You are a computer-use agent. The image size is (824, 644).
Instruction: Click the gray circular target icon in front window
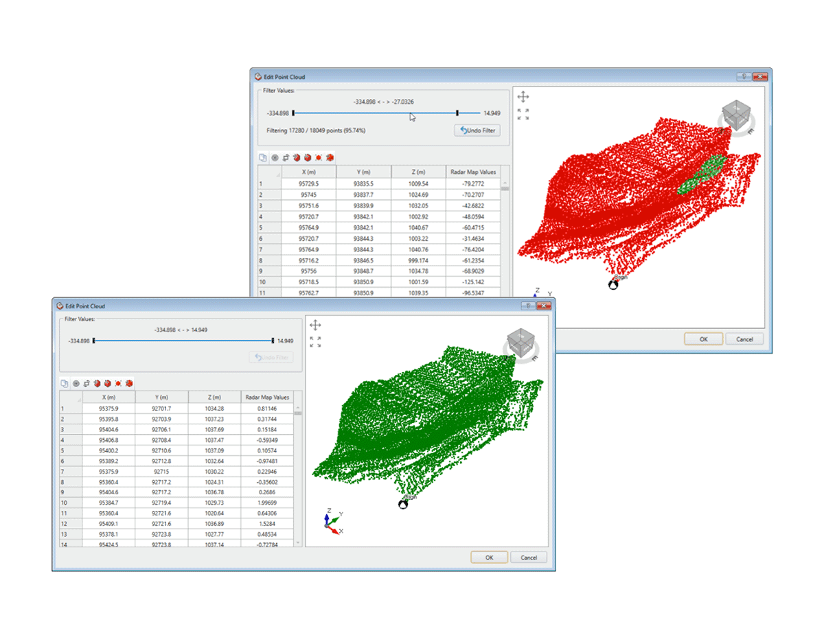(x=76, y=383)
